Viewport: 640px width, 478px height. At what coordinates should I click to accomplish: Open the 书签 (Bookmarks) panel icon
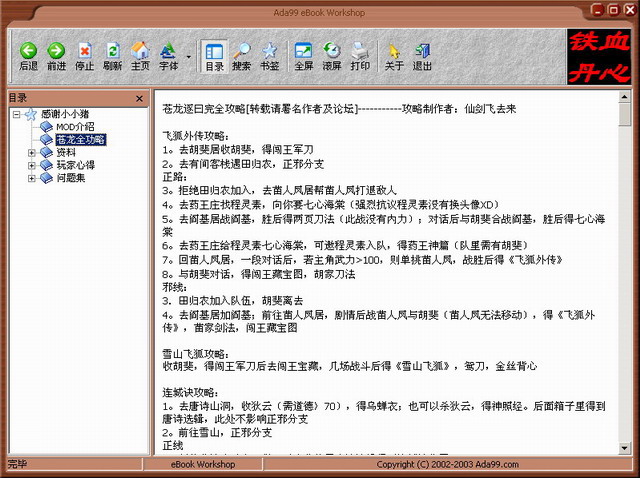coord(269,56)
